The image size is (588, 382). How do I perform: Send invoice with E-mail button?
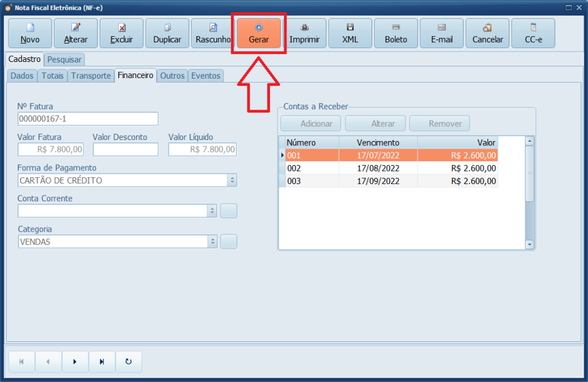(x=442, y=33)
